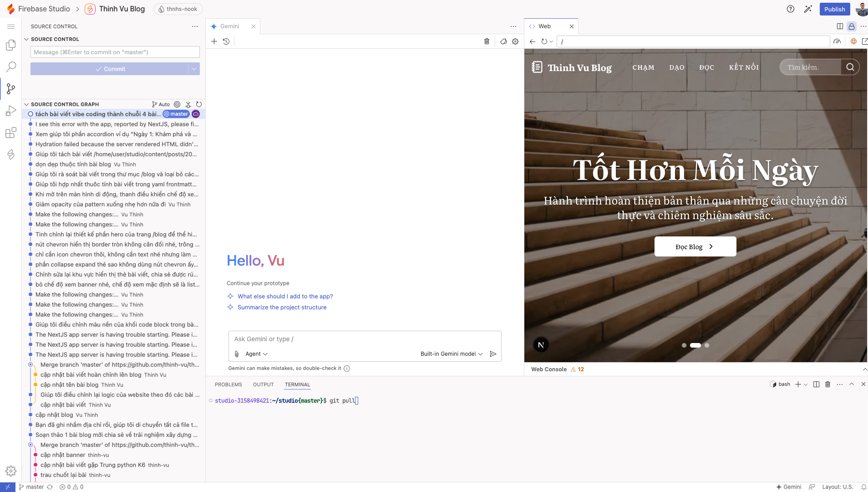Click the commit message input field
The height and width of the screenshot is (492, 868).
point(115,52)
